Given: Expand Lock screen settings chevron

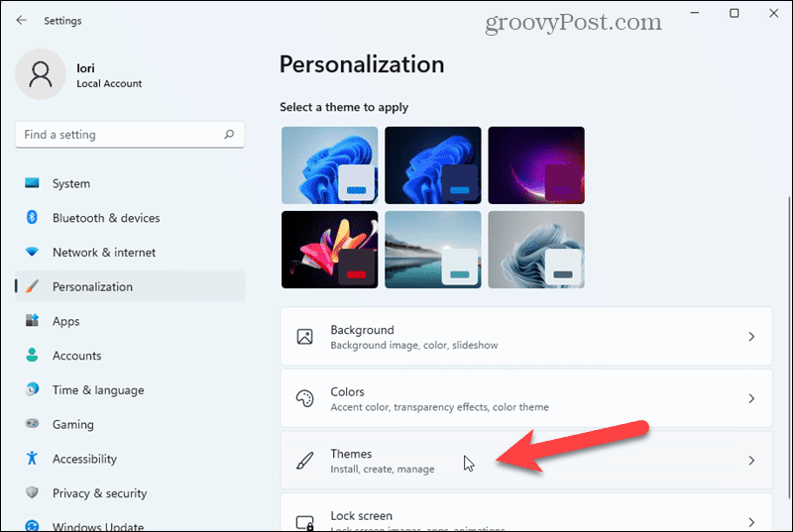Looking at the screenshot, I should point(751,522).
